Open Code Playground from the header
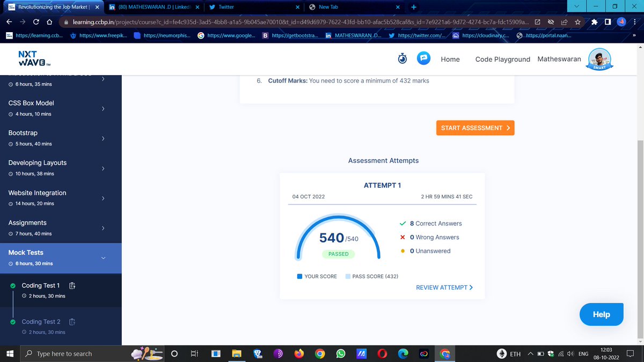644x362 pixels. (x=503, y=59)
